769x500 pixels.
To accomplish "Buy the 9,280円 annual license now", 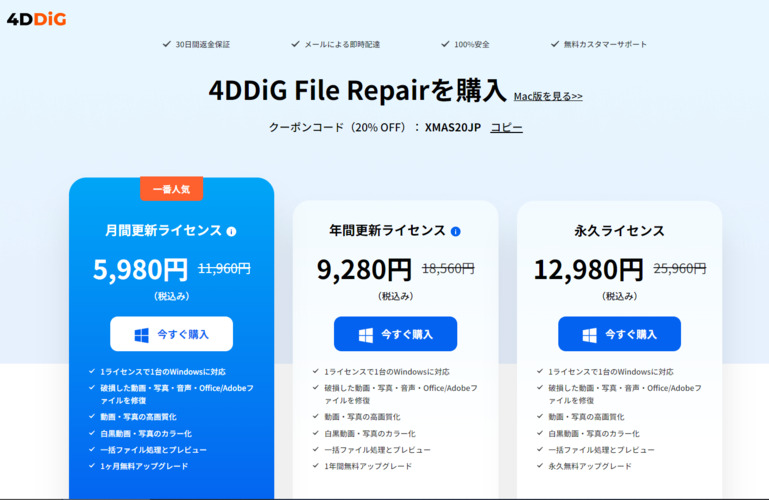I will pos(395,334).
